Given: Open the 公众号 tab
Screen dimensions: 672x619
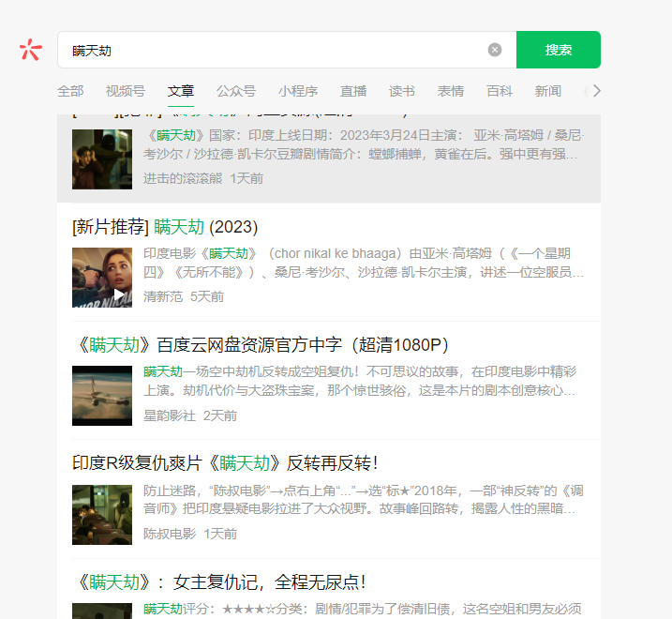Looking at the screenshot, I should (235, 91).
